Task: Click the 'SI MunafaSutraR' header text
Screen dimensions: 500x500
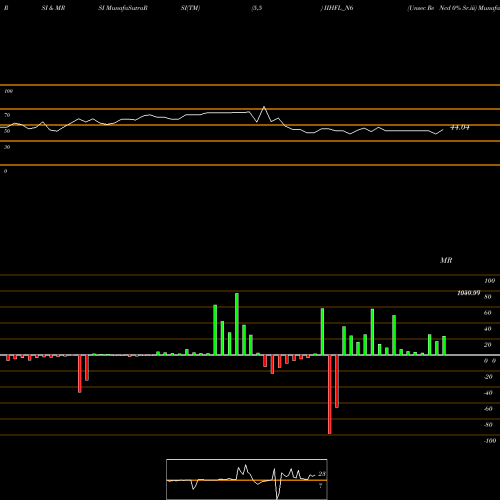Action: (123, 8)
